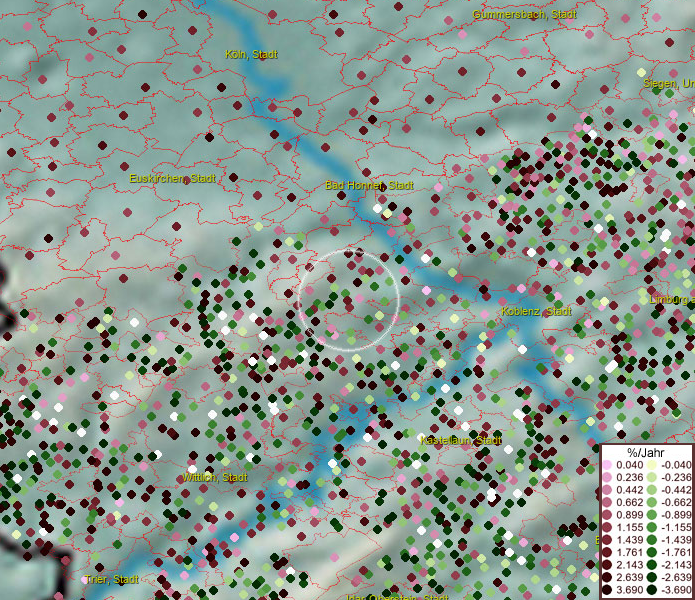The height and width of the screenshot is (600, 695).
Task: Select the Euskirchen, Stadt label
Action: click(172, 178)
